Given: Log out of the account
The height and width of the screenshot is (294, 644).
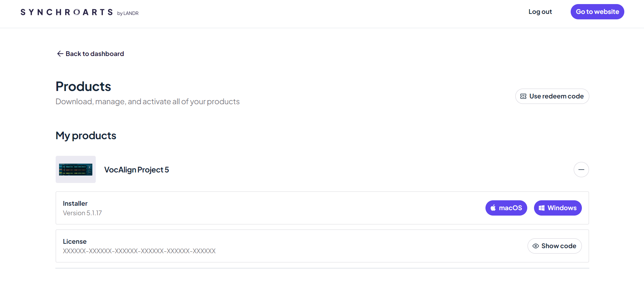Looking at the screenshot, I should click(x=540, y=12).
